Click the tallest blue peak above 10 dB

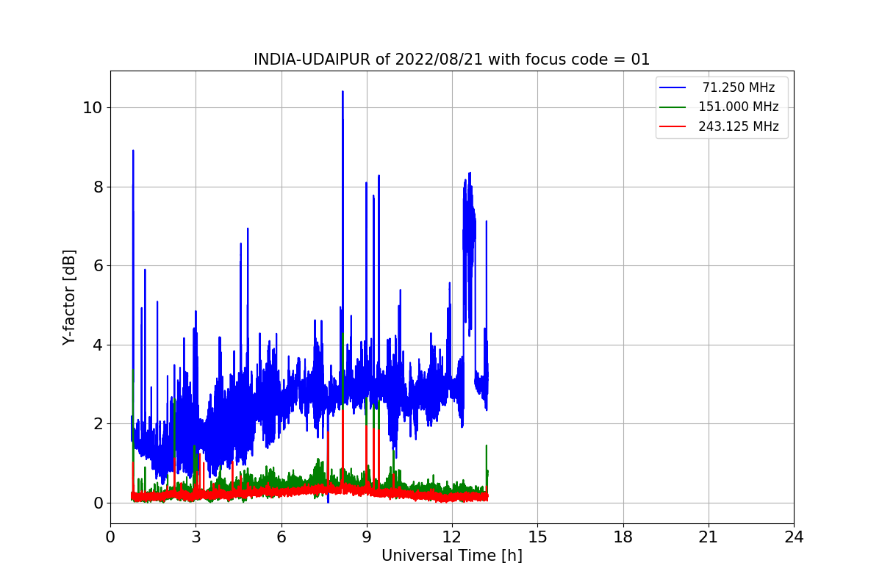pyautogui.click(x=343, y=93)
